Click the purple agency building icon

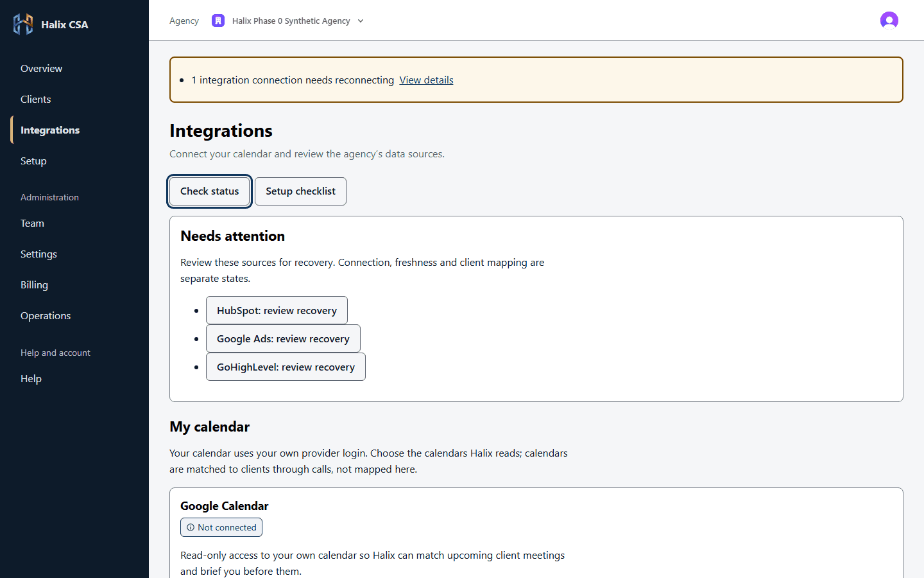(x=218, y=21)
